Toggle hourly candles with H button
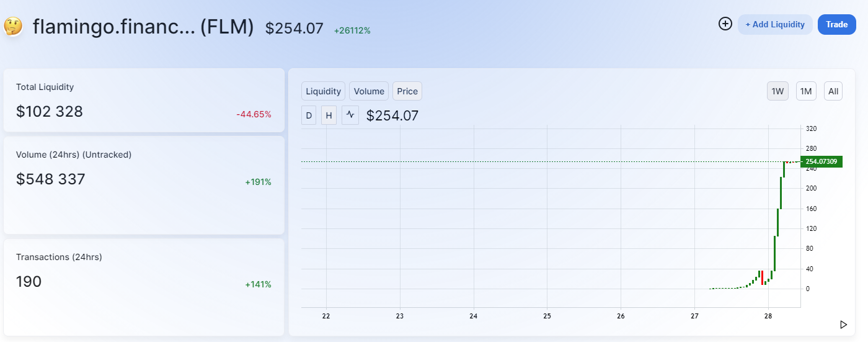868x342 pixels. tap(329, 115)
